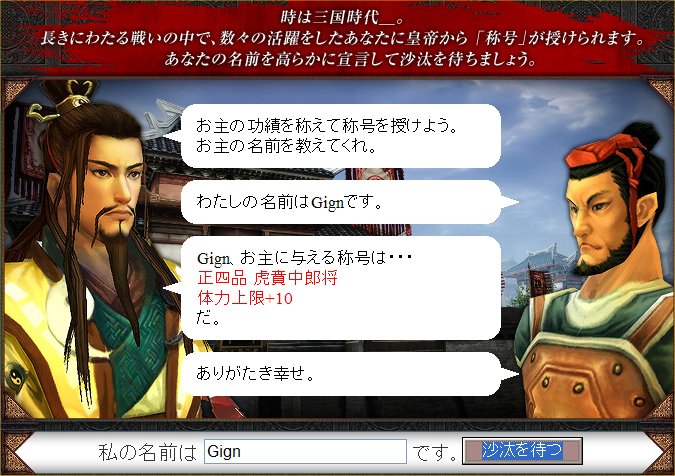Image resolution: width=675 pixels, height=476 pixels.
Task: Click the わたしの名前はGignです speech bubble
Action: pyautogui.click(x=349, y=202)
